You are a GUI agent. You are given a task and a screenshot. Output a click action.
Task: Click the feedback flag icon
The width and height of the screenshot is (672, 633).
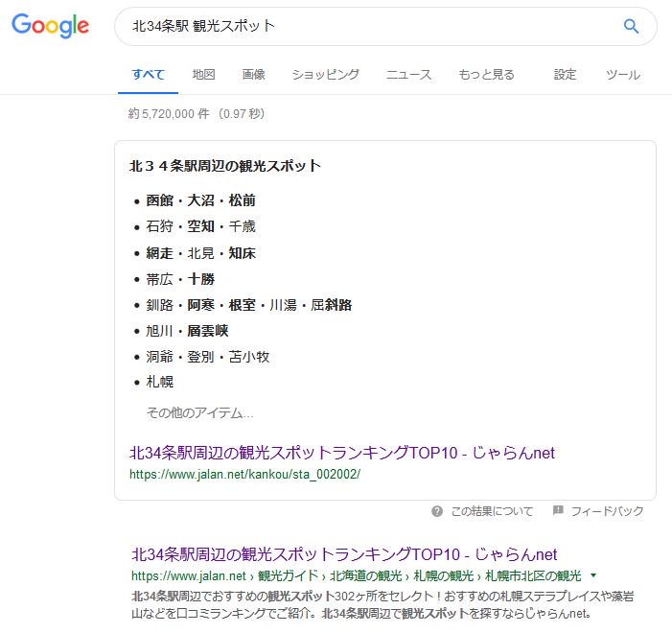click(x=558, y=510)
